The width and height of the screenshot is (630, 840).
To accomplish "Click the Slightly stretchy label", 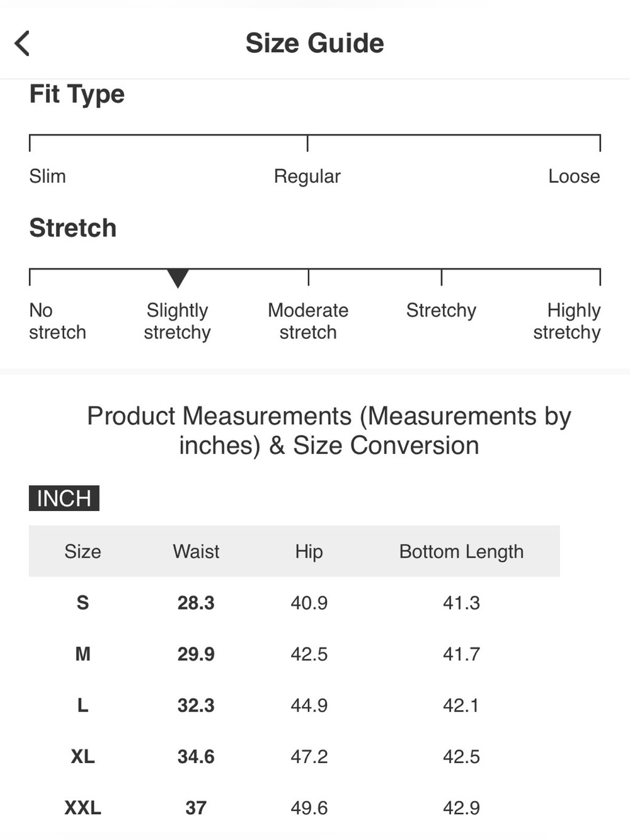I will click(x=178, y=321).
